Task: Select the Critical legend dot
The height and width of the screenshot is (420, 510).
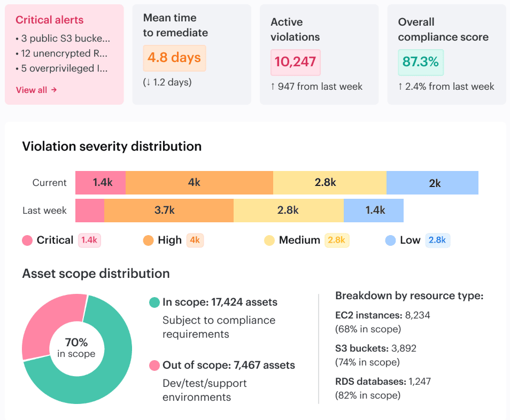Action: point(27,240)
